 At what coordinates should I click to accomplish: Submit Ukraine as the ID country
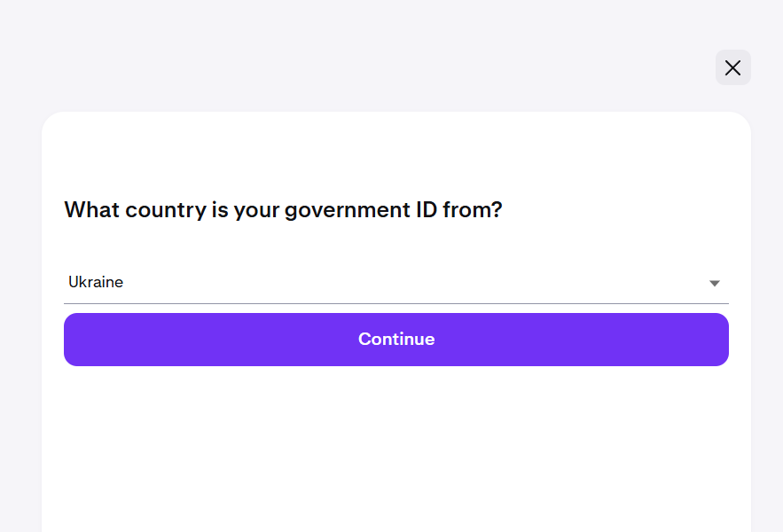(x=395, y=340)
